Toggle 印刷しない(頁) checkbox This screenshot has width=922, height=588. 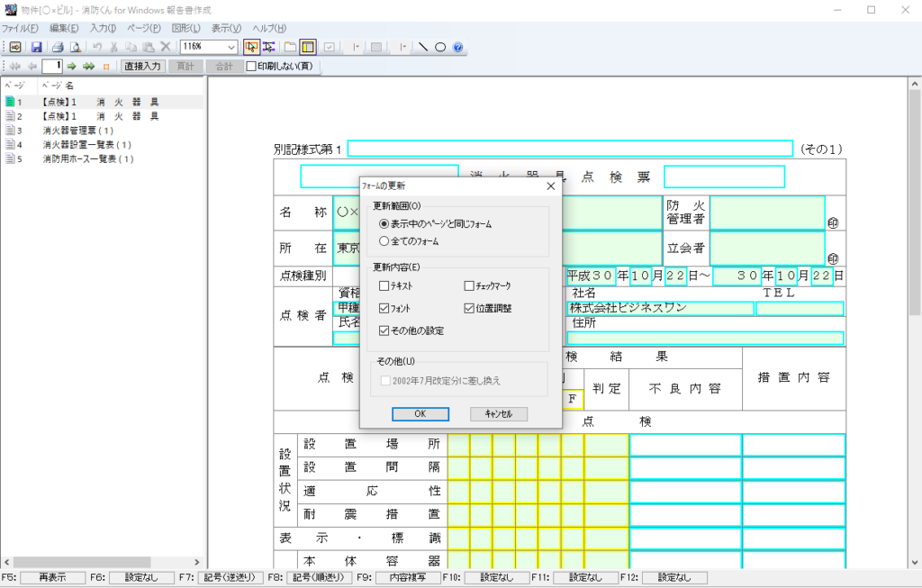(x=251, y=67)
